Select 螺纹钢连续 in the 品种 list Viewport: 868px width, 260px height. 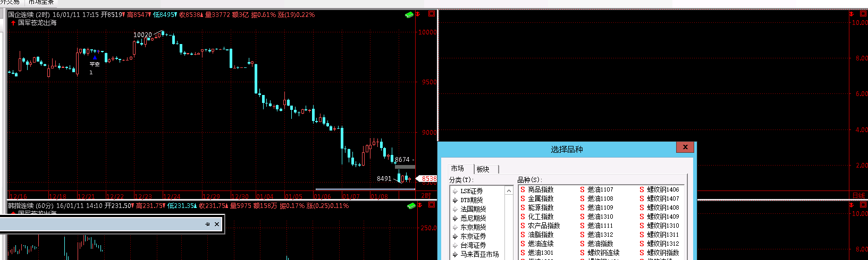(603, 253)
